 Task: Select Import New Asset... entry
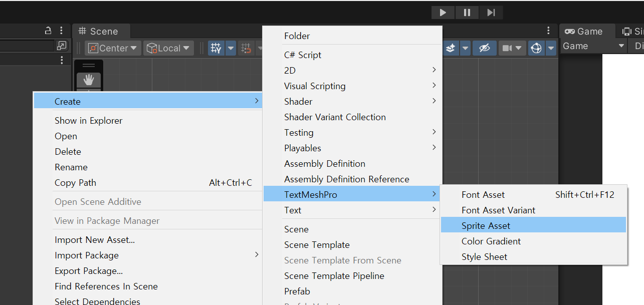tap(148, 239)
